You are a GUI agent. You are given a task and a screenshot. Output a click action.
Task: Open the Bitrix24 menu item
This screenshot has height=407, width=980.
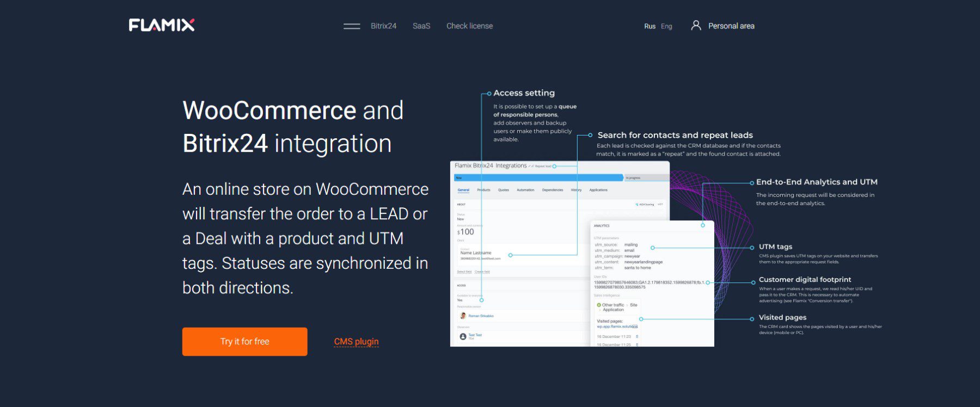click(x=383, y=26)
